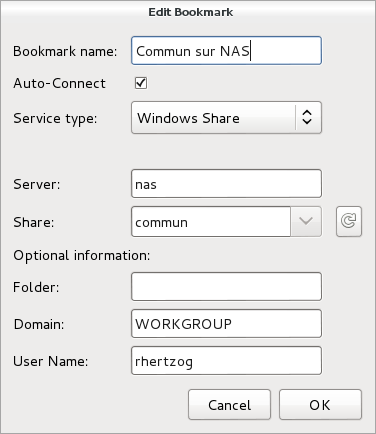The width and height of the screenshot is (376, 434).
Task: Click the Service type label
Action: coord(55,119)
